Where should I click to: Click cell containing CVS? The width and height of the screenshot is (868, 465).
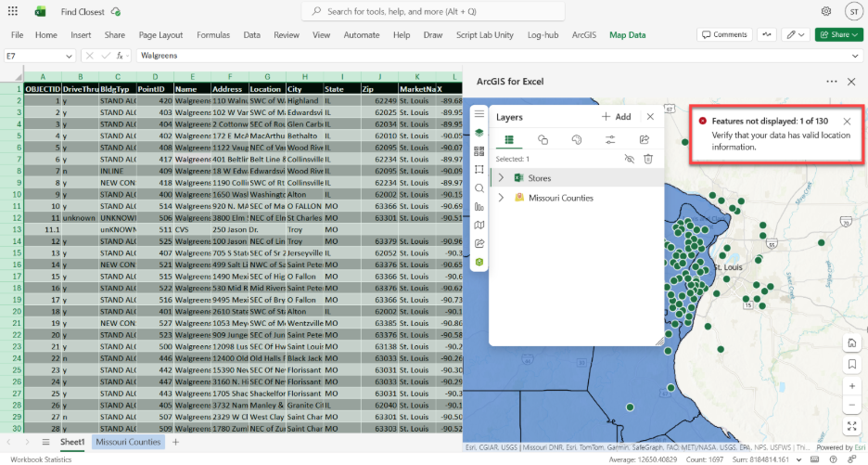(192, 229)
